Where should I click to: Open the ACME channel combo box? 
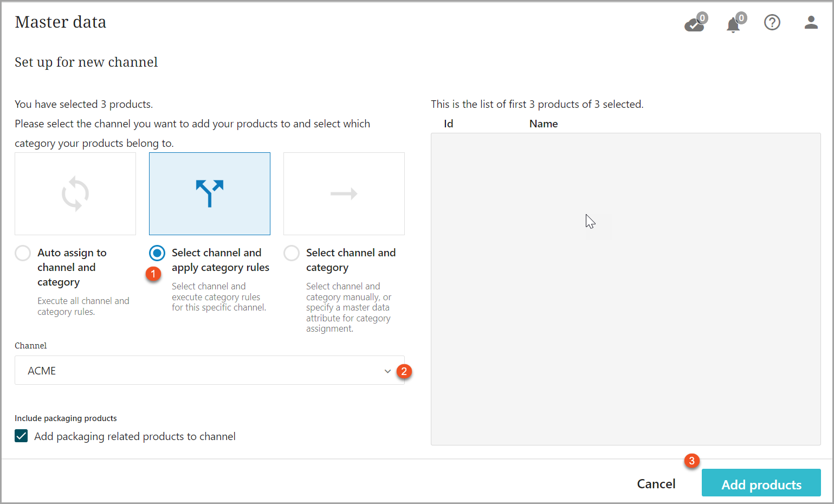coord(201,371)
